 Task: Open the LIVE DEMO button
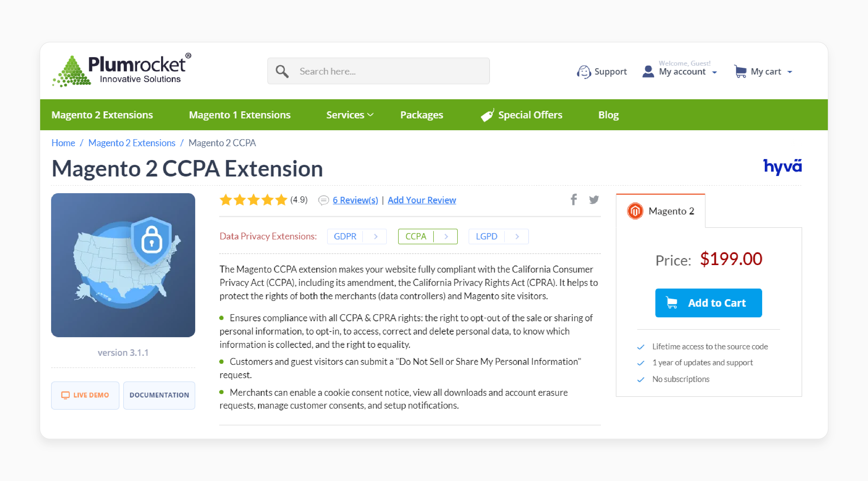click(x=85, y=395)
